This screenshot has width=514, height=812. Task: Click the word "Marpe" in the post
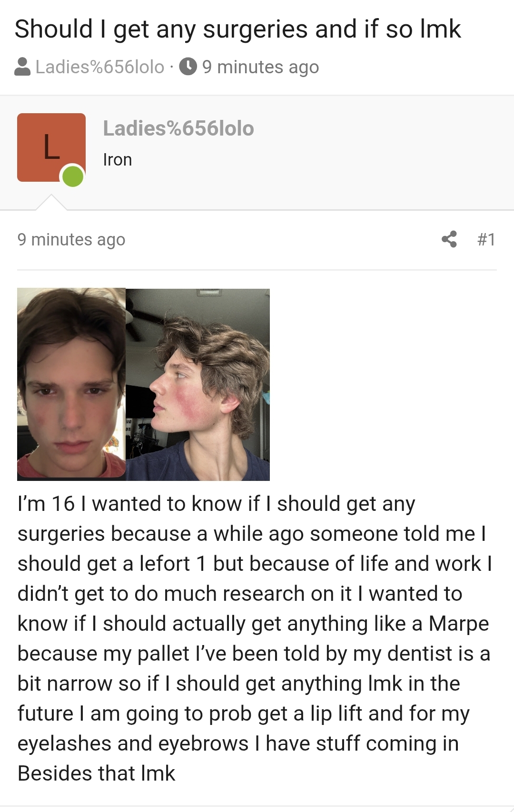(459, 623)
